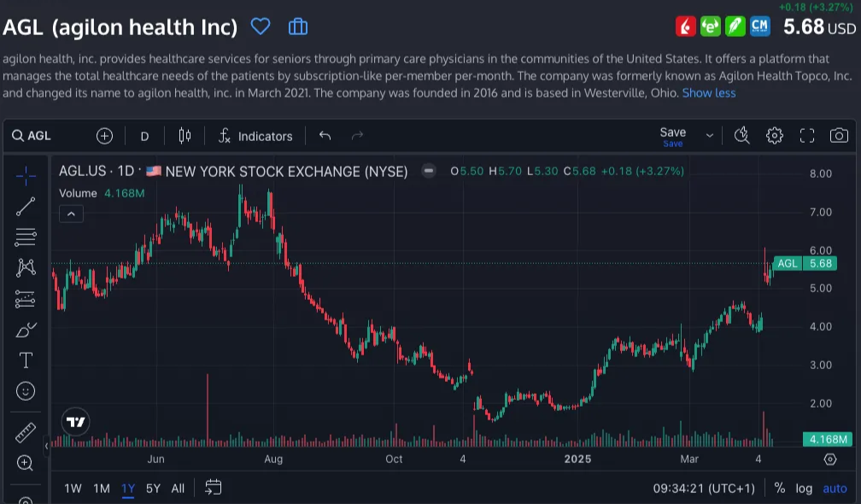Add AGL to favorites with heart icon
Viewport: 861px width, 504px height.
pyautogui.click(x=261, y=26)
